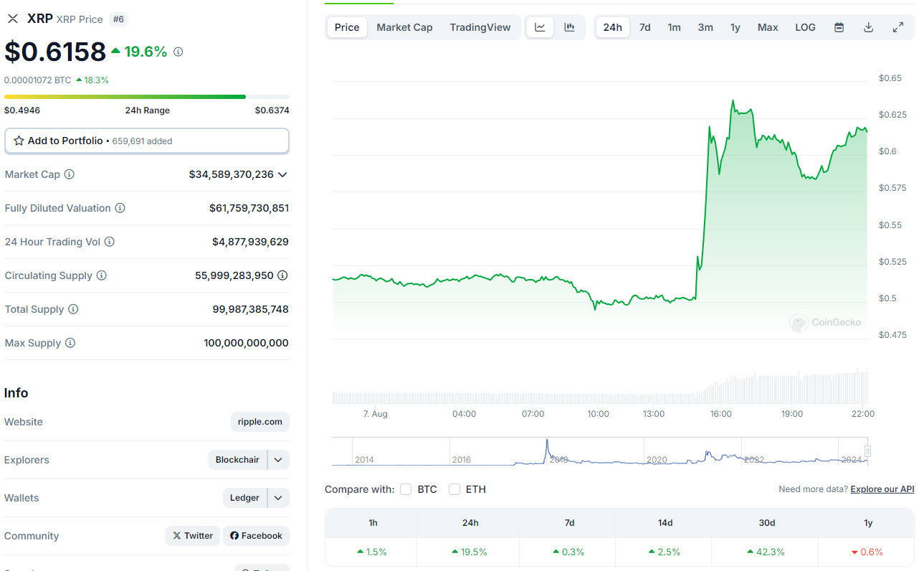The height and width of the screenshot is (571, 924).
Task: Click the 0.00001072 BTC price text
Action: click(38, 80)
